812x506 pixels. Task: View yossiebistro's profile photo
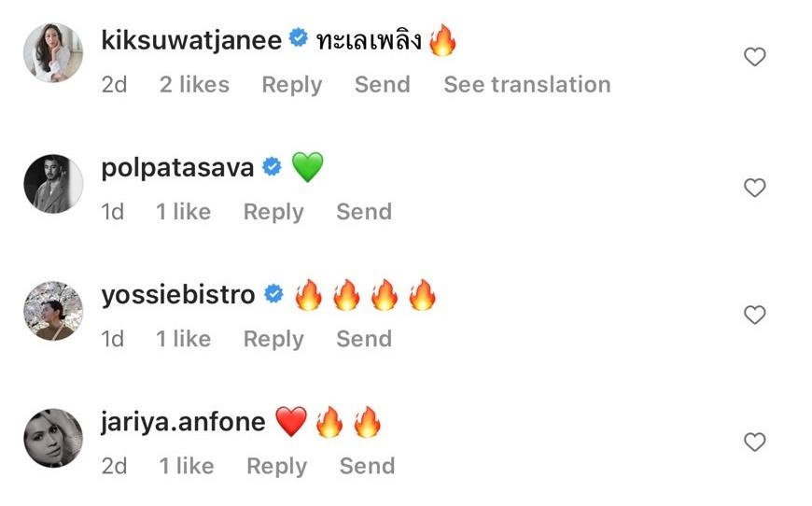click(x=53, y=311)
